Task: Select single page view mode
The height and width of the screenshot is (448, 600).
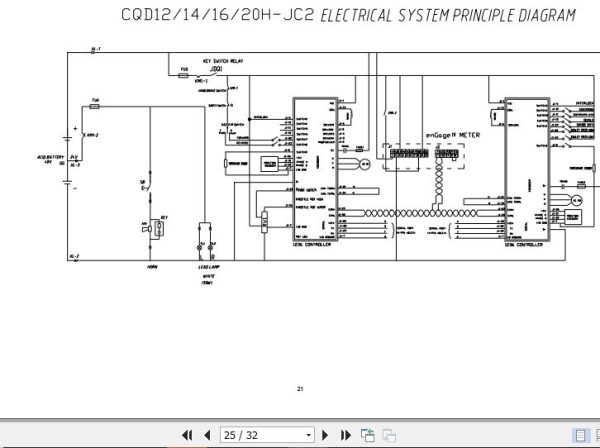Action: point(580,435)
